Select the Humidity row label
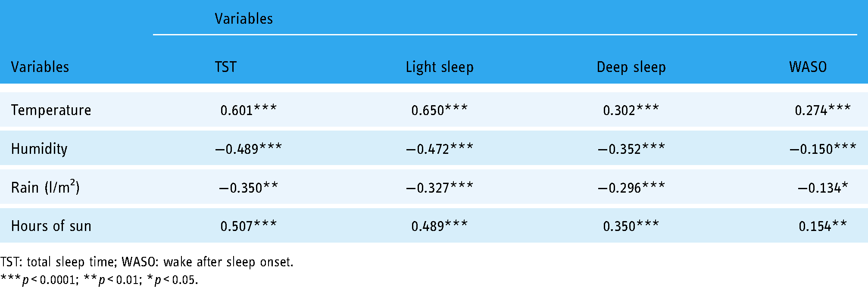Viewport: 868px width, 287px height. pos(39,149)
